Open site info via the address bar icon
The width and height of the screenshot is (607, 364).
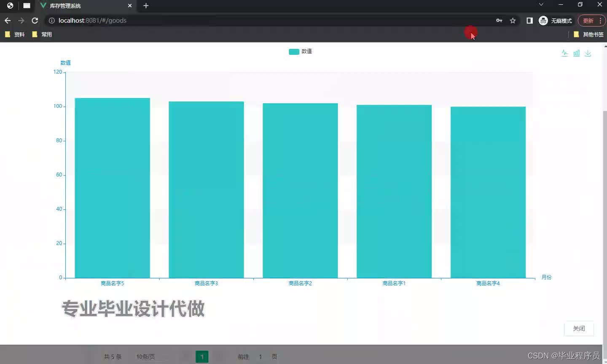point(51,20)
